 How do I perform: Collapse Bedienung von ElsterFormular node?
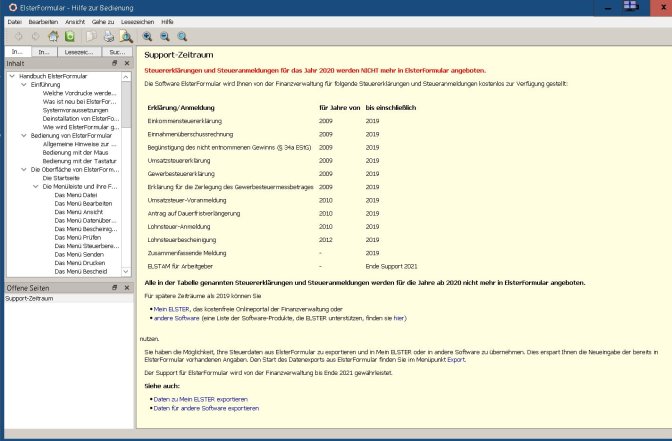(24, 135)
